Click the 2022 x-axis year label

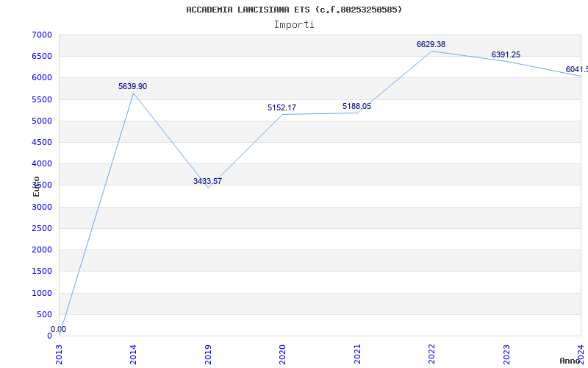[431, 354]
